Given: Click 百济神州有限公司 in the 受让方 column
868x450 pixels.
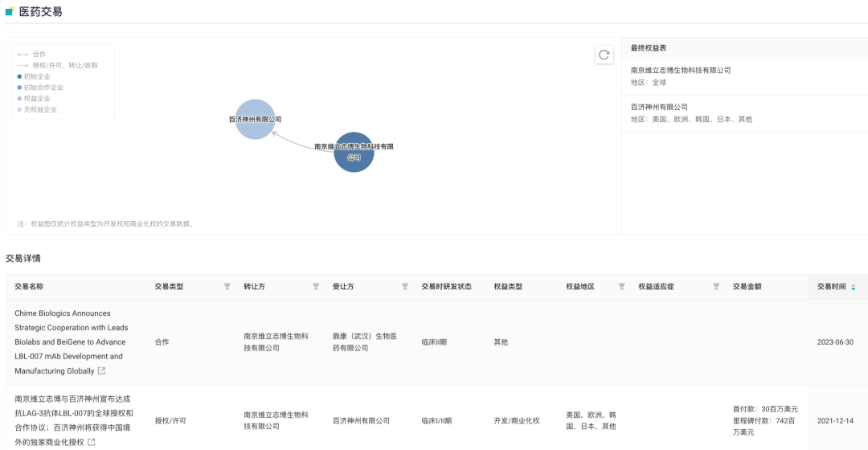Looking at the screenshot, I should [361, 420].
